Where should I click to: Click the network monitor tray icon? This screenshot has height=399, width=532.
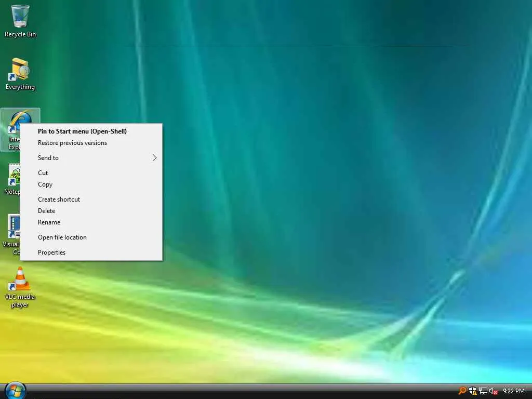coord(483,391)
